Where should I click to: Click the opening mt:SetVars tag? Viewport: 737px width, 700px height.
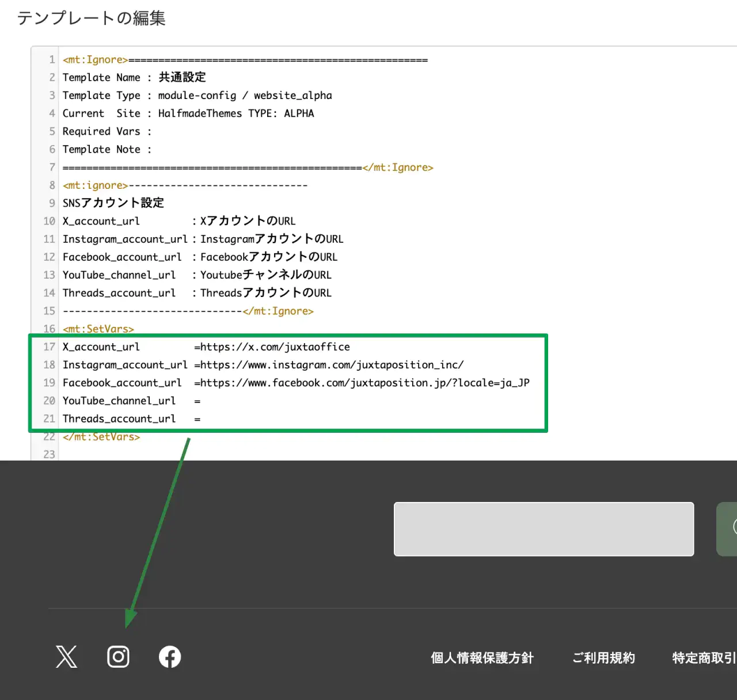(98, 329)
